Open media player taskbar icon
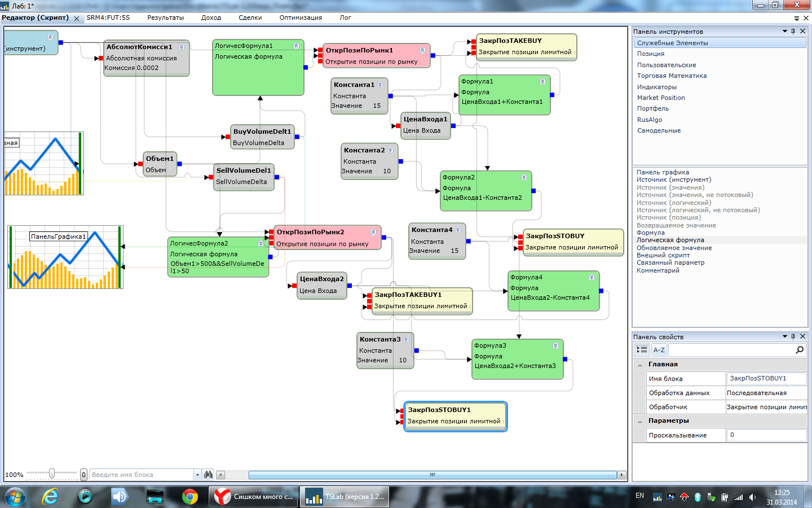812x508 pixels. pyautogui.click(x=85, y=497)
